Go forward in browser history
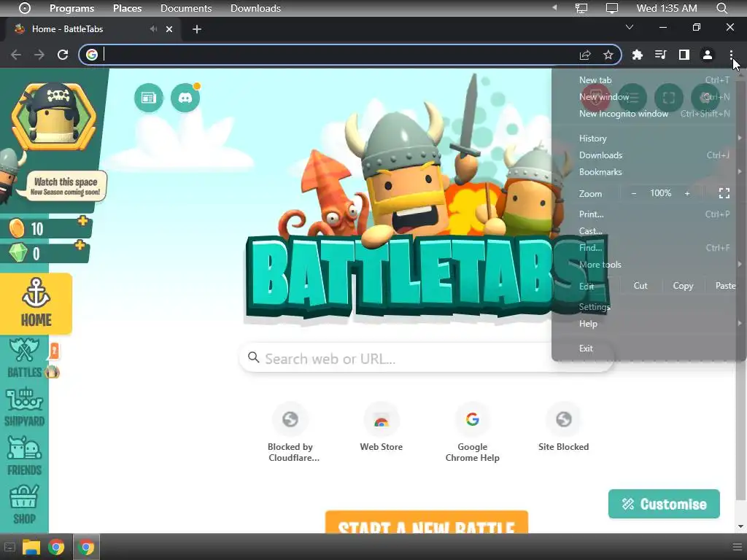747x560 pixels. [x=39, y=55]
